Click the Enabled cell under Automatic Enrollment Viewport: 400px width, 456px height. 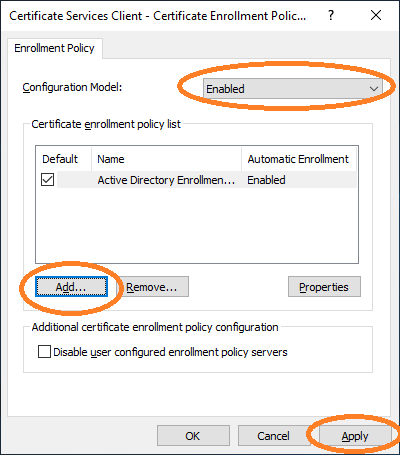point(266,180)
